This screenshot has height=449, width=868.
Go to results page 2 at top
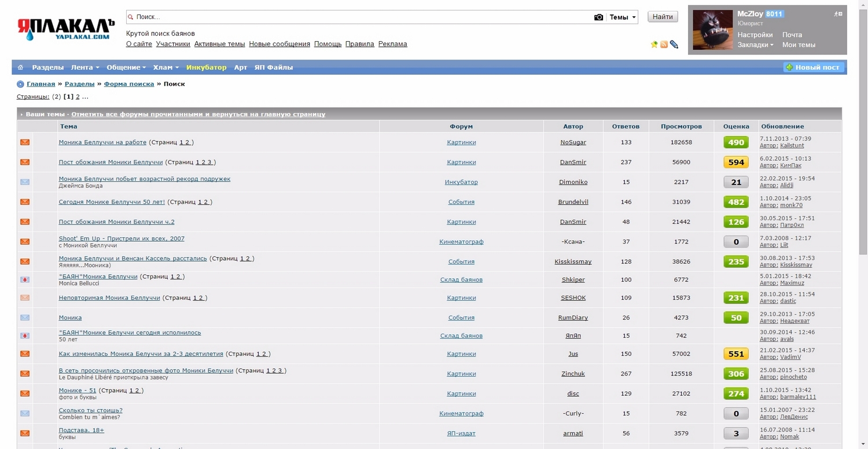click(78, 97)
